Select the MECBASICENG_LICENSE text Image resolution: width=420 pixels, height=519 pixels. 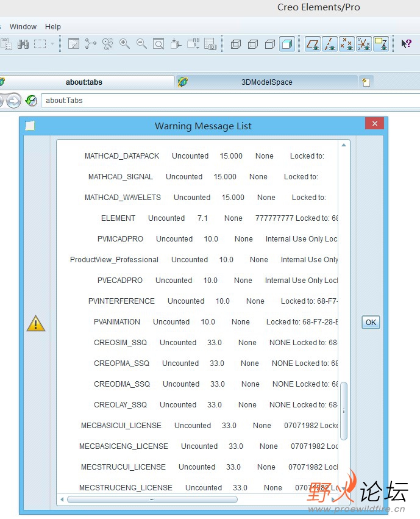click(x=123, y=446)
